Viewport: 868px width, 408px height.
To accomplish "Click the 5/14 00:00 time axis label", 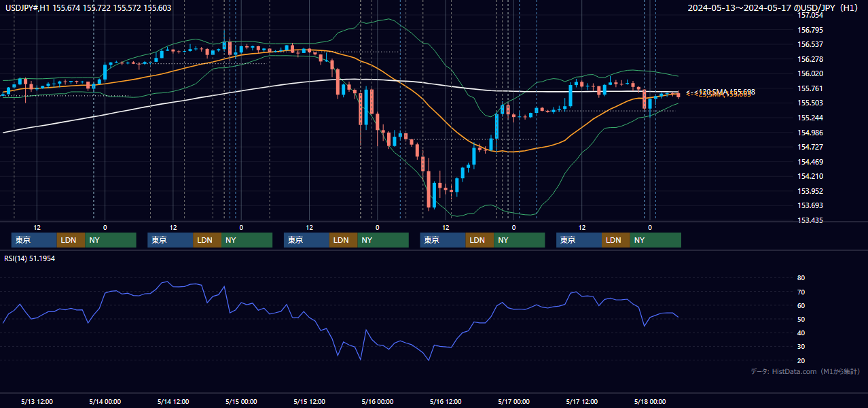I will (x=105, y=401).
